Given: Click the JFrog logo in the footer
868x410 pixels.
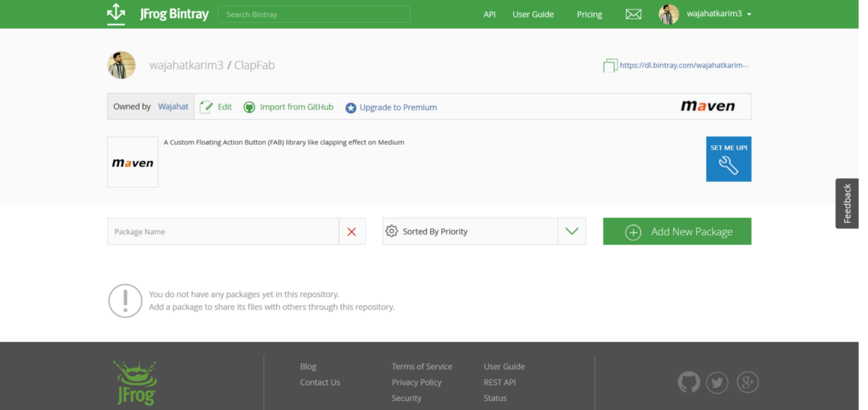Looking at the screenshot, I should click(x=135, y=382).
